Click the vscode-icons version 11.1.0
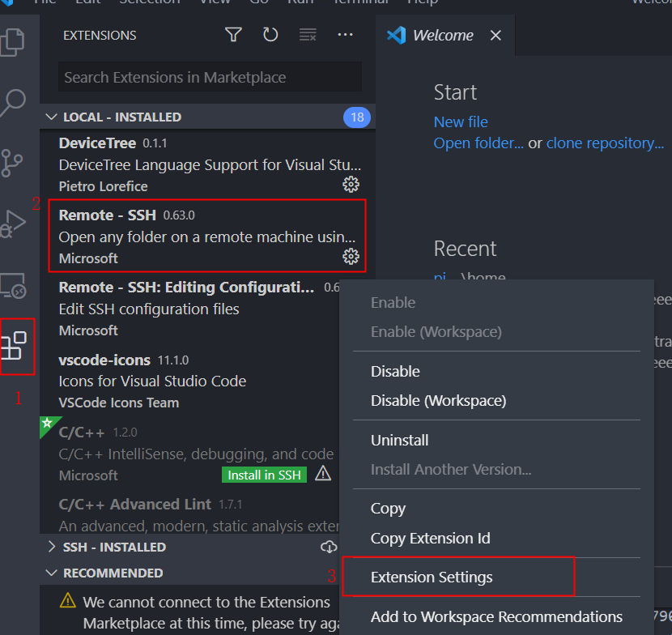Image resolution: width=672 pixels, height=635 pixels. pos(173,360)
